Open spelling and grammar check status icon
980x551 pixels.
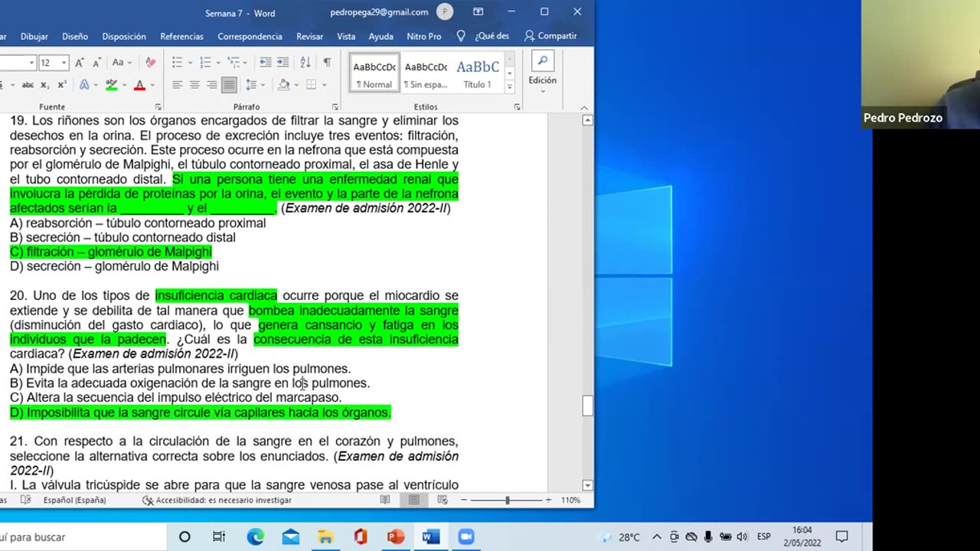click(x=25, y=500)
